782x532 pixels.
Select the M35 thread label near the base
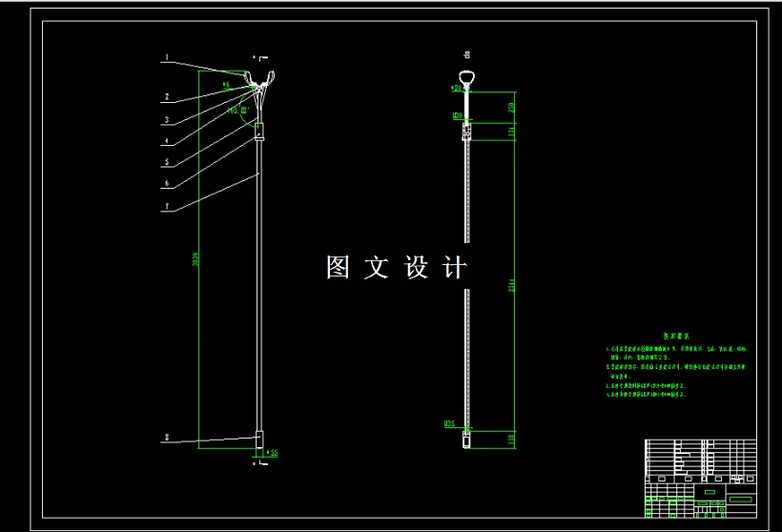449,424
